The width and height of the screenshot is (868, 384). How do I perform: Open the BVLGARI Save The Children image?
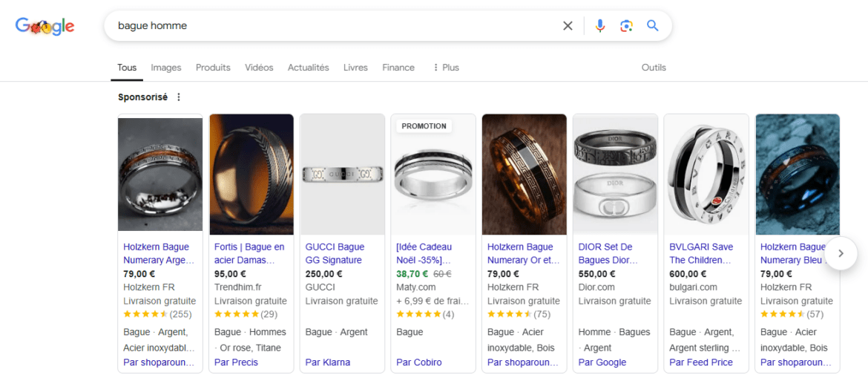[706, 175]
